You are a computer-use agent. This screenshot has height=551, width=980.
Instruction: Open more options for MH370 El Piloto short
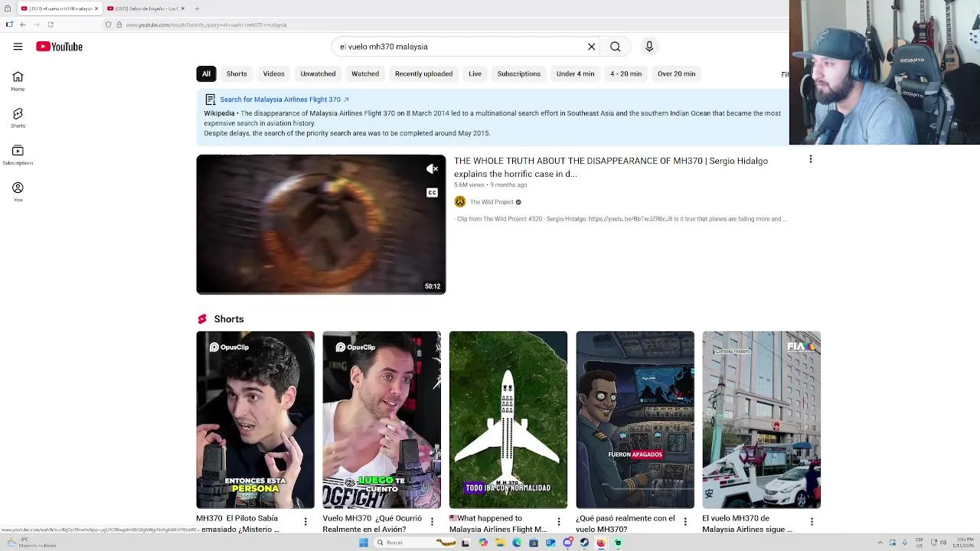[305, 522]
